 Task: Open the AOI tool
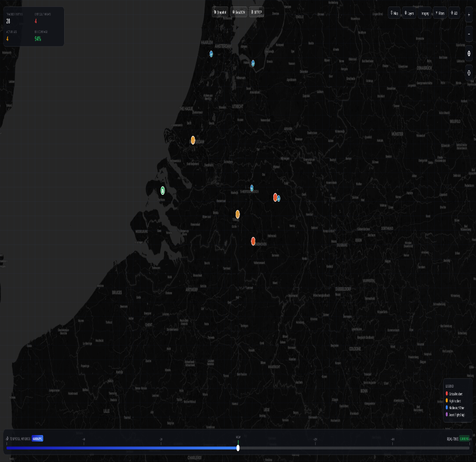[454, 13]
